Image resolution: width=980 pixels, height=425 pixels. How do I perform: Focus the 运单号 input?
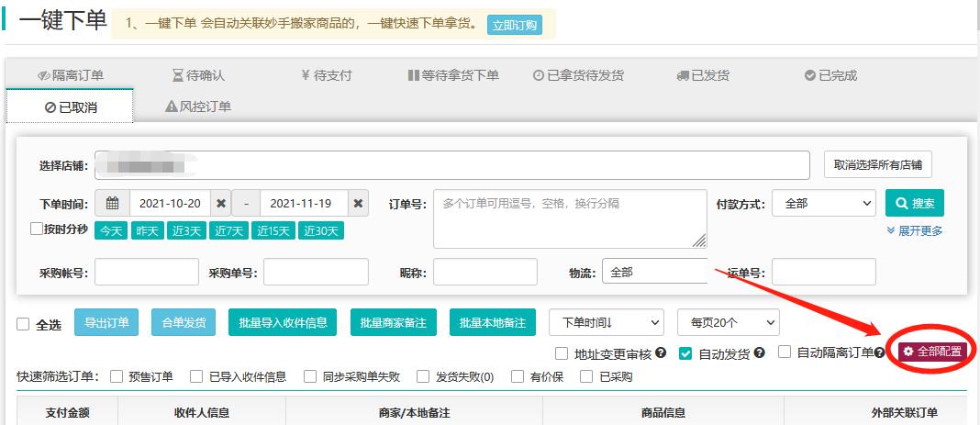click(824, 272)
